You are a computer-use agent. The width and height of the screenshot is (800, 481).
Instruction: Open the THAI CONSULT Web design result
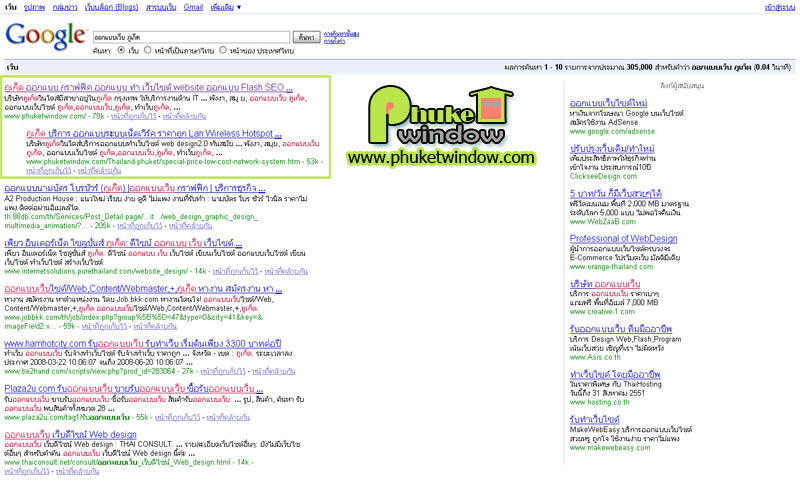point(70,435)
